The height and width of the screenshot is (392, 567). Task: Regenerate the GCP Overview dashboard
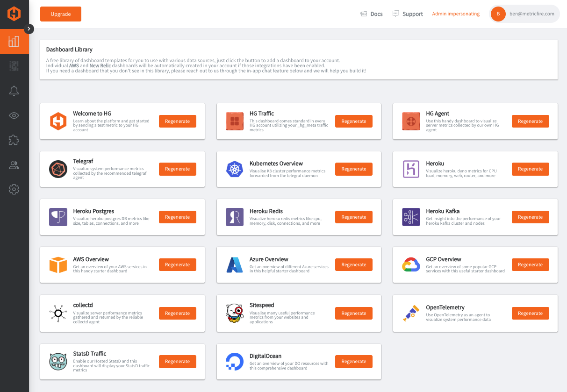point(530,264)
